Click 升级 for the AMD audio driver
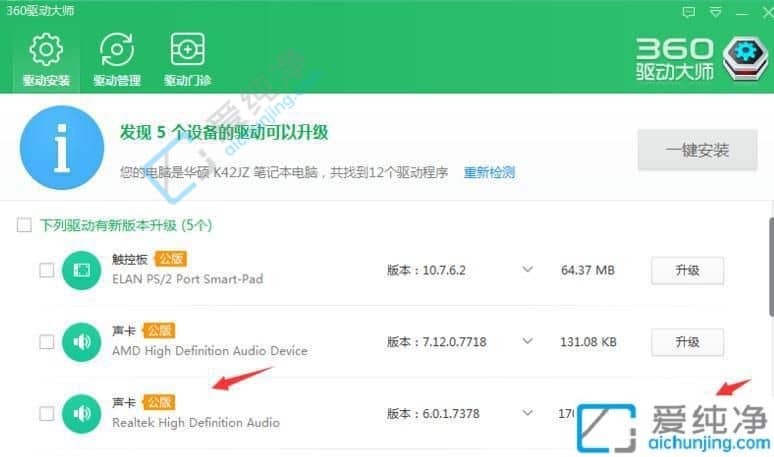Screen dimensions: 774x457 [688, 342]
